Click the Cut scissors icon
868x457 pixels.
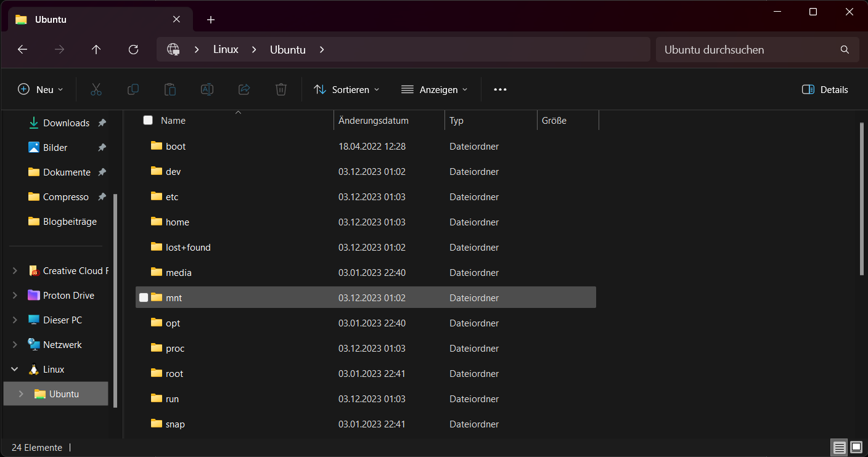click(96, 89)
